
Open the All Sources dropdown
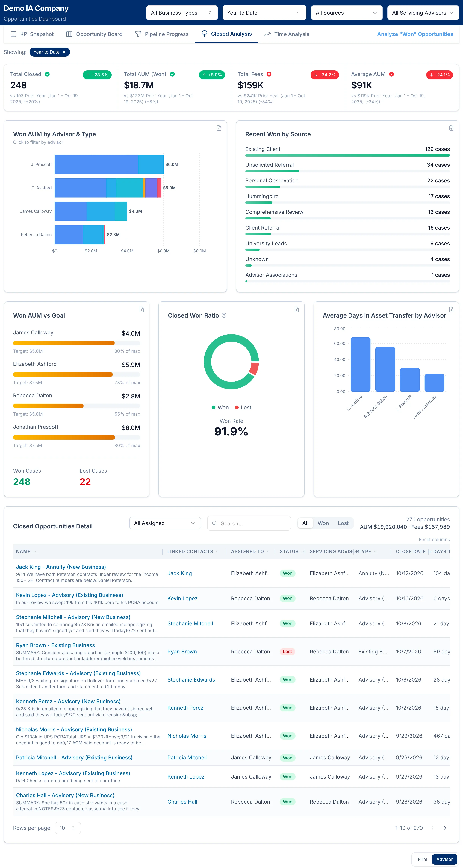[x=347, y=13]
